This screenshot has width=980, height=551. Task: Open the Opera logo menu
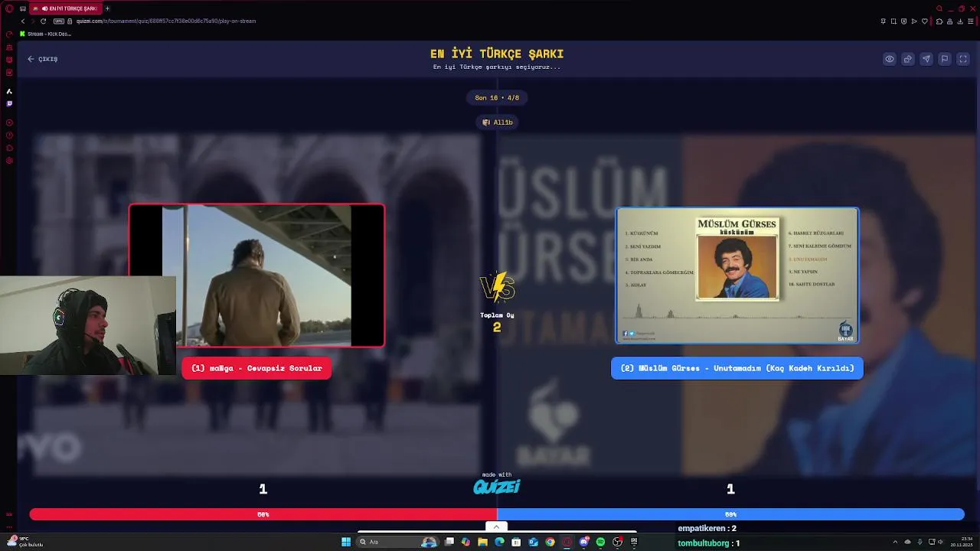click(9, 8)
